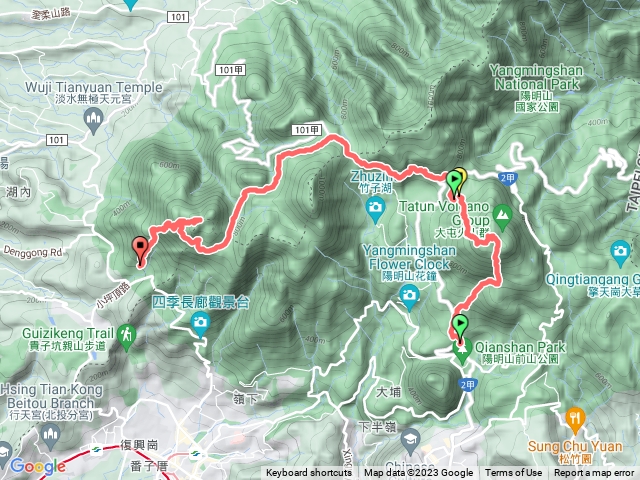Click the Hsing Tian Kong Beitou Branch icon

(x=51, y=437)
